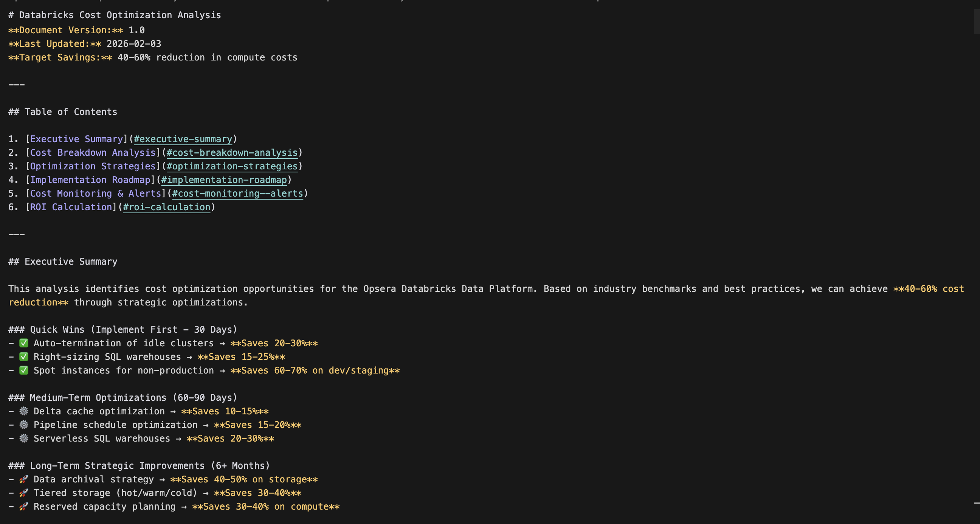Screen dimensions: 980x524
Task: Click the Quick Wins subsection heading
Action: point(133,330)
